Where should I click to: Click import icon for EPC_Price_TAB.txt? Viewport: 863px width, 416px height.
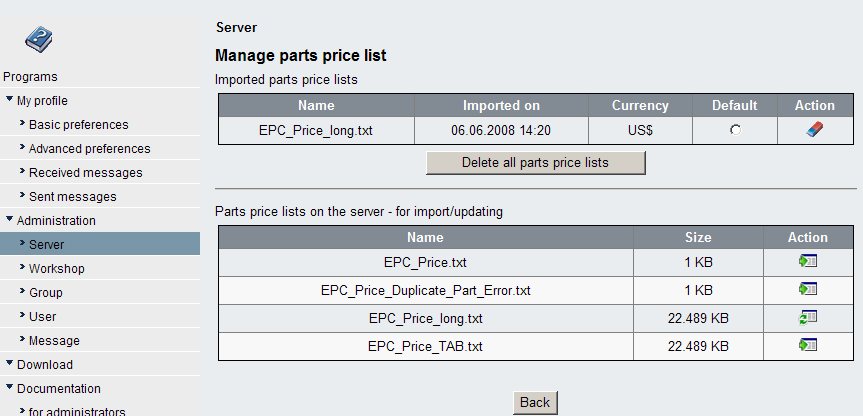808,346
